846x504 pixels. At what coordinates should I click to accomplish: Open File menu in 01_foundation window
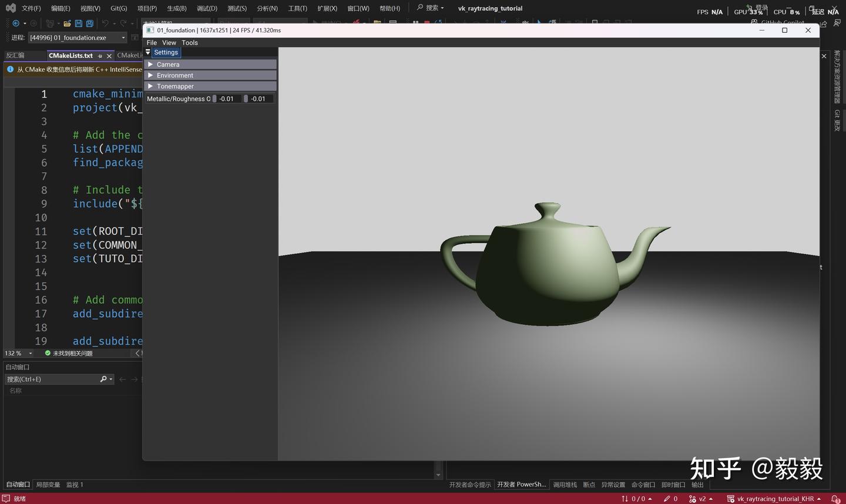152,43
